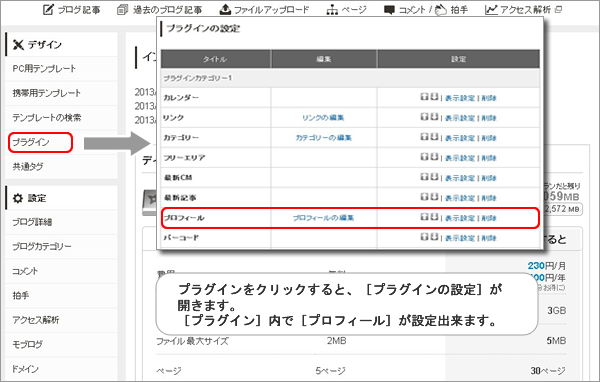
Task: Click the ファイル最大サイズ label in background page
Action: [x=192, y=341]
